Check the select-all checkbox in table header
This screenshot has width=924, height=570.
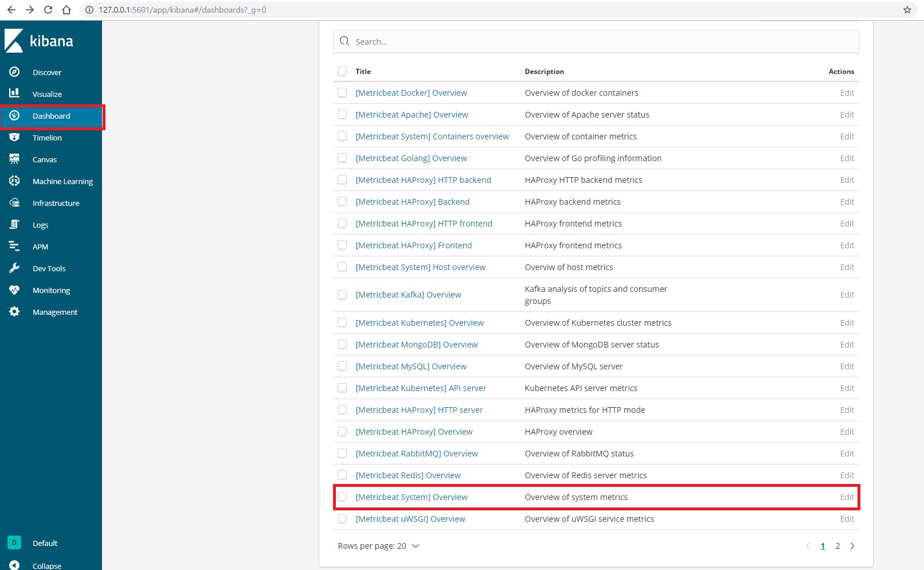coord(342,71)
